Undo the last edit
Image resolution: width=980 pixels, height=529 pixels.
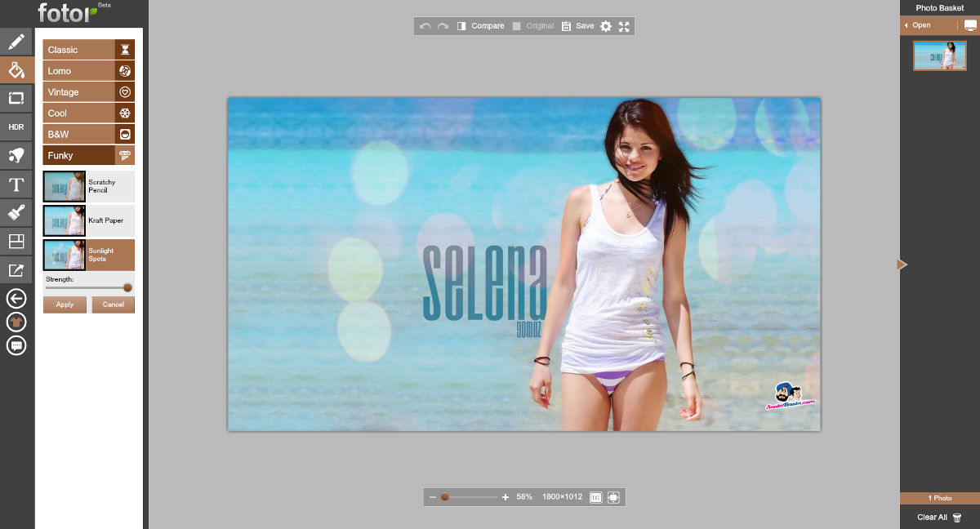click(x=425, y=26)
